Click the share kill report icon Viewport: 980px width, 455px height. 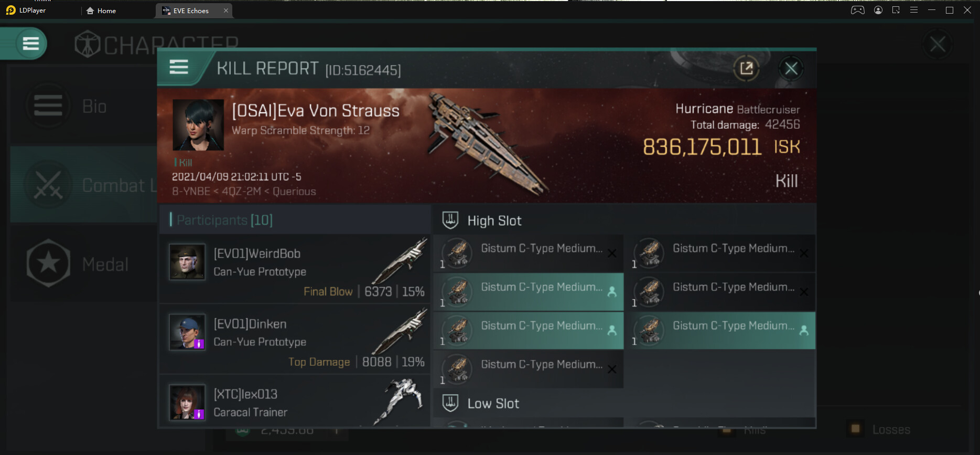(746, 68)
